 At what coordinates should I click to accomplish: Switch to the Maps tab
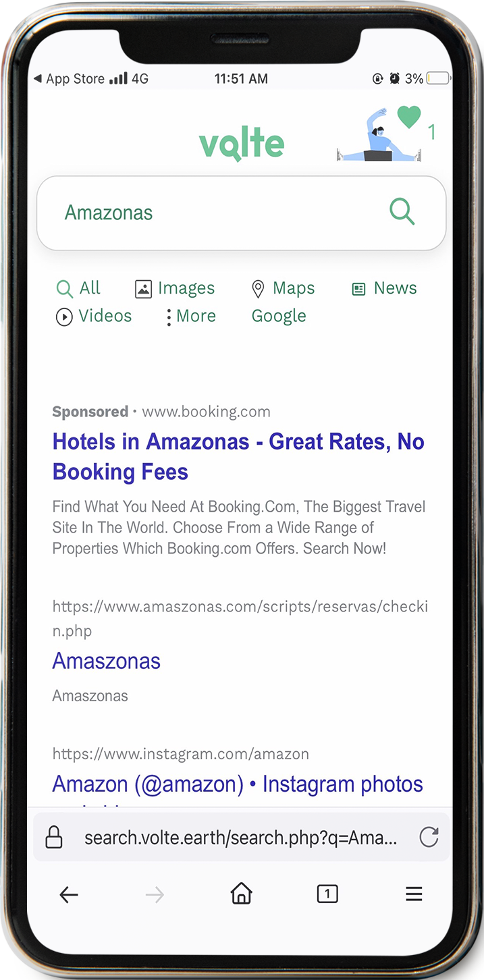tap(283, 288)
